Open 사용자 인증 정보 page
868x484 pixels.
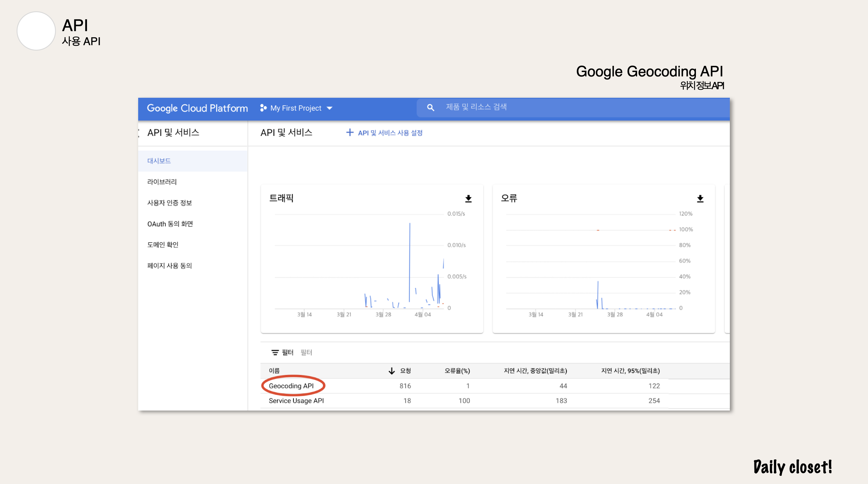pyautogui.click(x=170, y=203)
